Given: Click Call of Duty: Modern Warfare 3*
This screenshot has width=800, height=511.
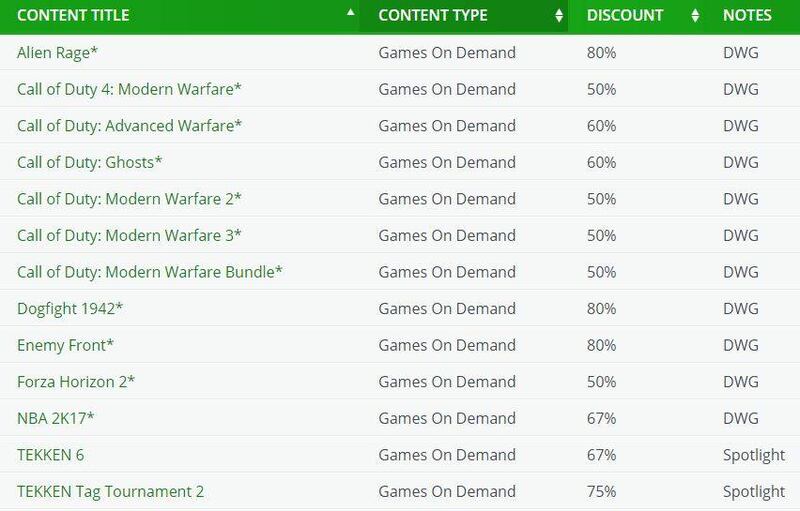Looking at the screenshot, I should tap(129, 235).
